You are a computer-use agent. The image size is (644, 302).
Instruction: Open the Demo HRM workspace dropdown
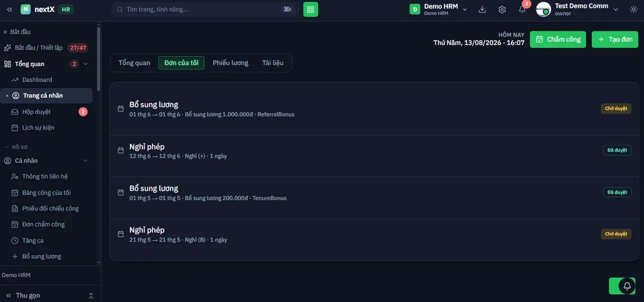click(x=439, y=10)
